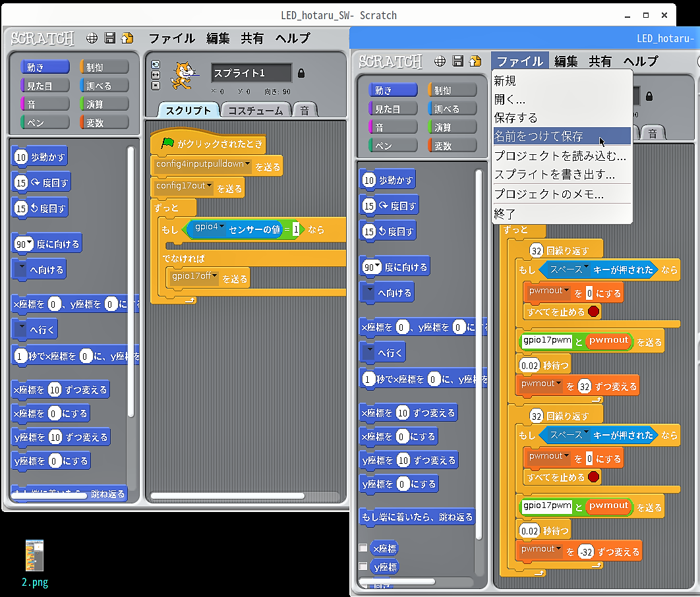This screenshot has width=700, height=597.
Task: Open the 90 direction dropdown in right window
Action: [378, 266]
